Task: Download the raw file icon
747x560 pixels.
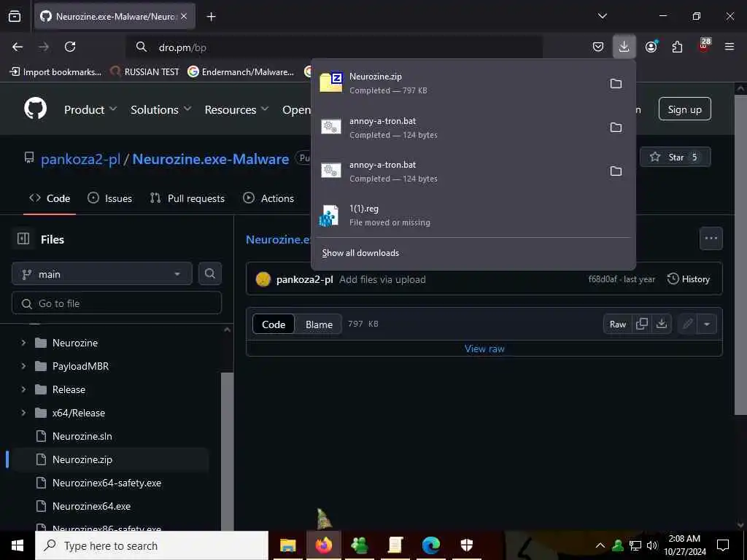Action: click(661, 324)
